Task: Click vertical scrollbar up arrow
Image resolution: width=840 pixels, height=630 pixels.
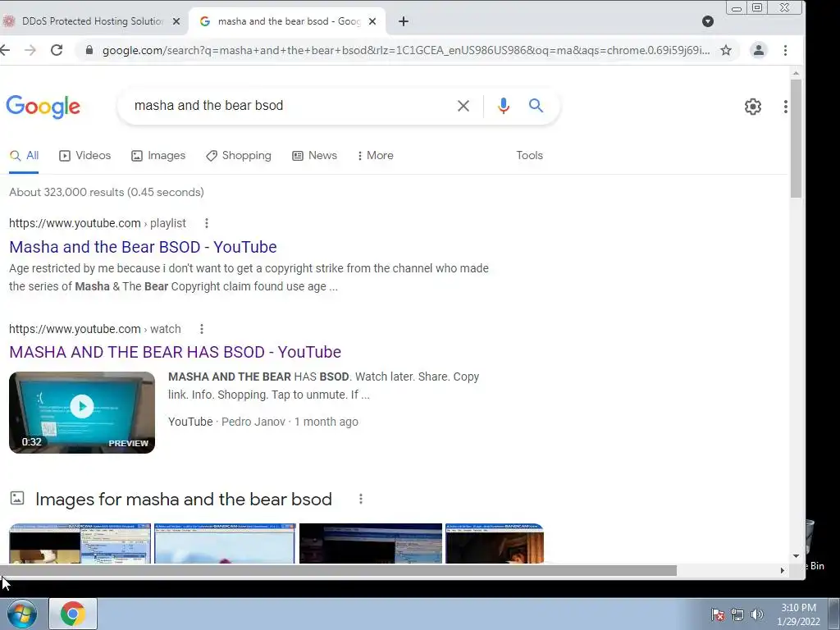Action: (x=796, y=72)
